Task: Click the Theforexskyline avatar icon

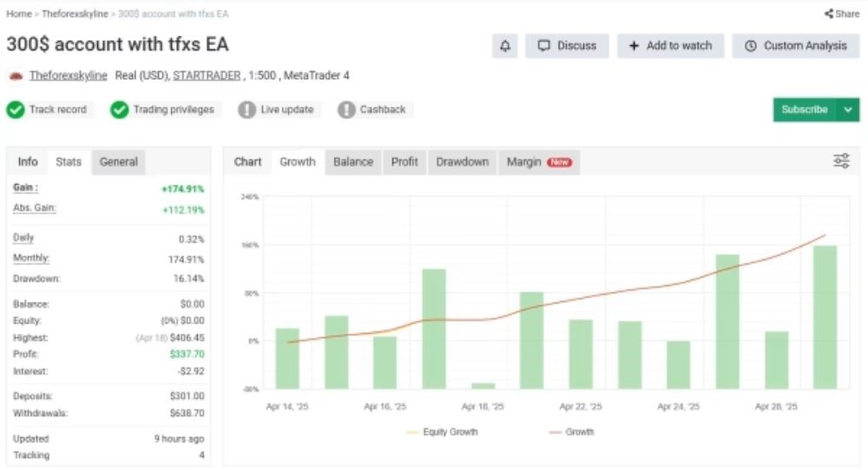Action: (x=16, y=75)
